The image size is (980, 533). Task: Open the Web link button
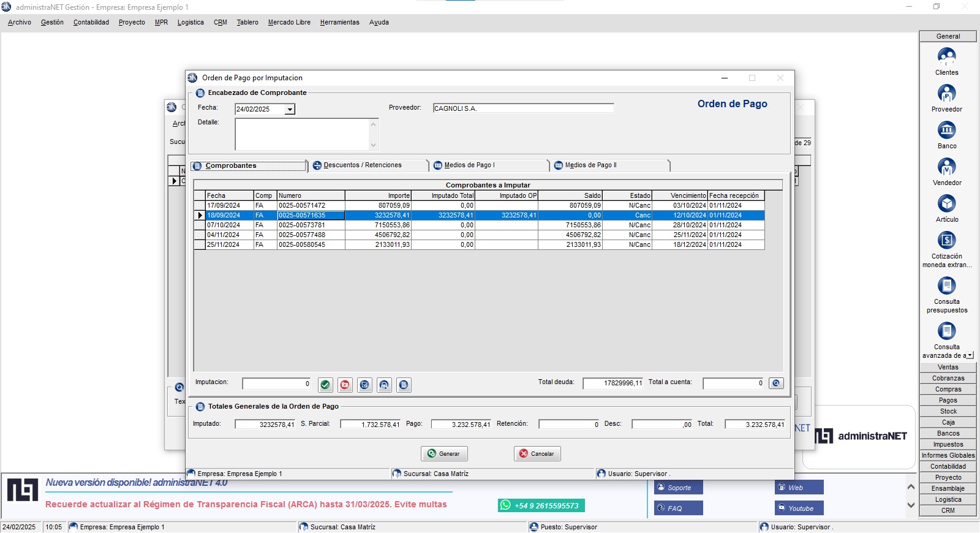pyautogui.click(x=799, y=488)
